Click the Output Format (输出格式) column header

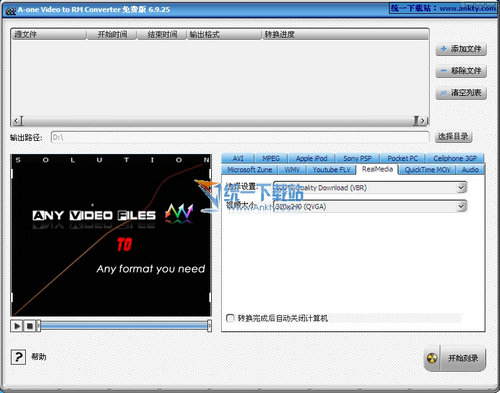[x=224, y=35]
